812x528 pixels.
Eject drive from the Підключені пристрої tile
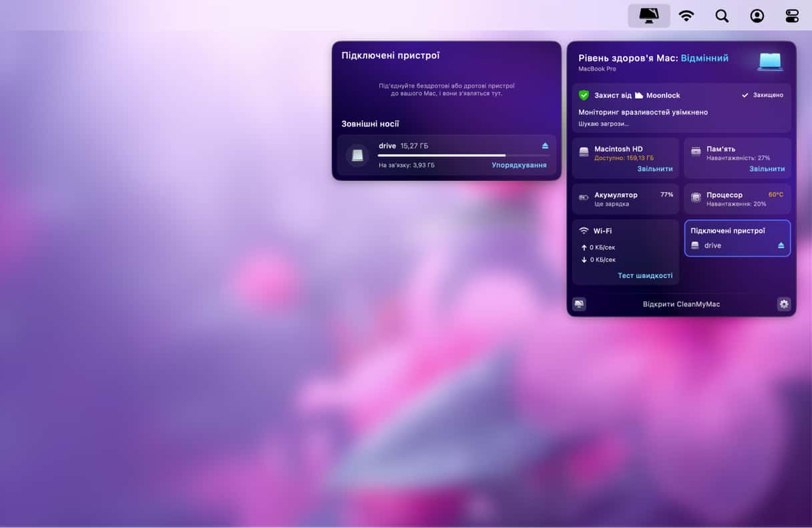781,245
